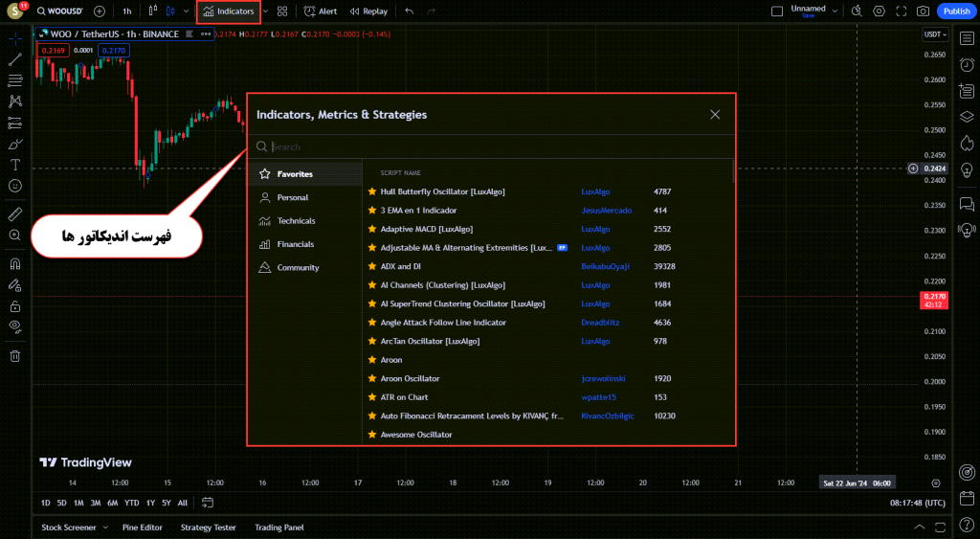The image size is (980, 539).
Task: Unfavorite star for Adaptive MACD [LuxAlgo]
Action: point(372,229)
